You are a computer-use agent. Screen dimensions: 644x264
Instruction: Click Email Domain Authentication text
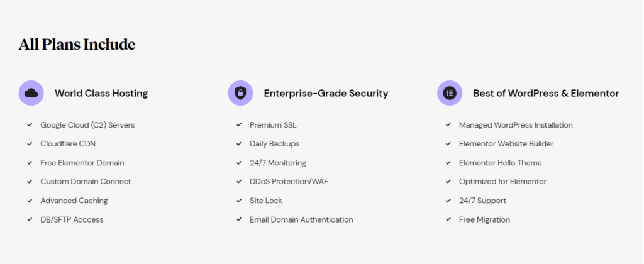[301, 219]
